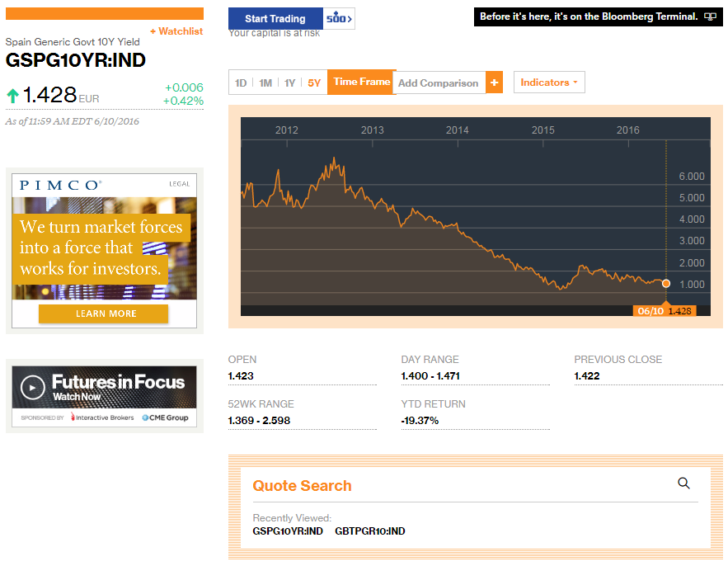Select the 1Y time range
Image resolution: width=728 pixels, height=566 pixels.
(289, 83)
